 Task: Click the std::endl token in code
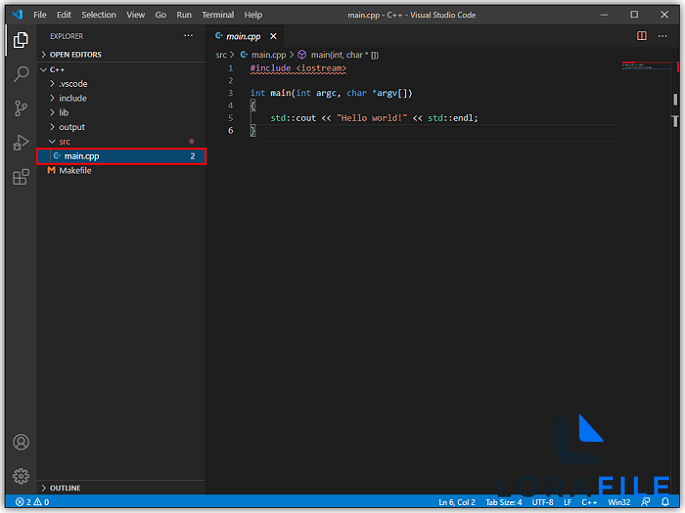pos(450,118)
